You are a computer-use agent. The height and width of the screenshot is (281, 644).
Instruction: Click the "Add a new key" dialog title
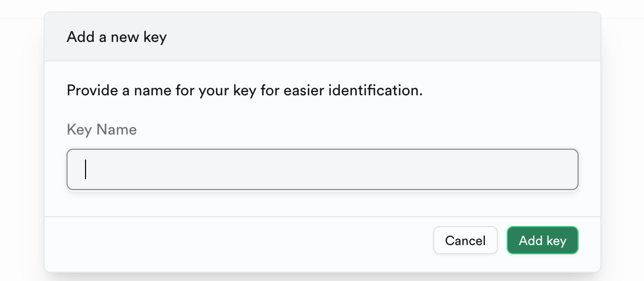117,37
